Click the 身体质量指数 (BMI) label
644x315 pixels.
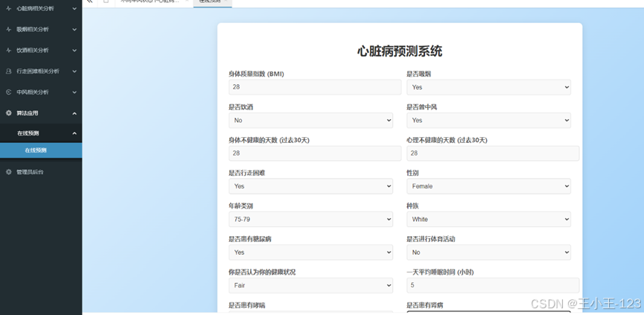tap(256, 74)
